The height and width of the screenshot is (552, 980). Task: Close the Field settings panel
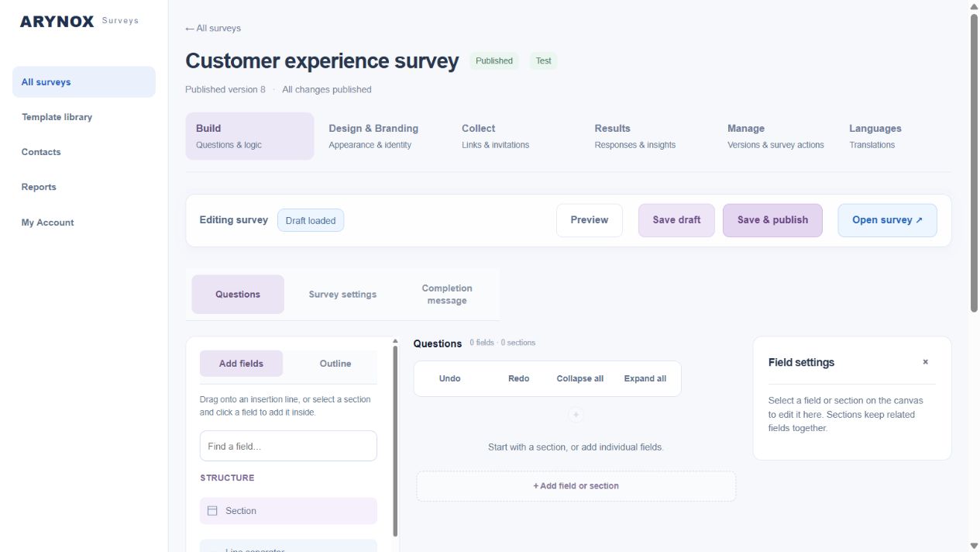point(925,362)
